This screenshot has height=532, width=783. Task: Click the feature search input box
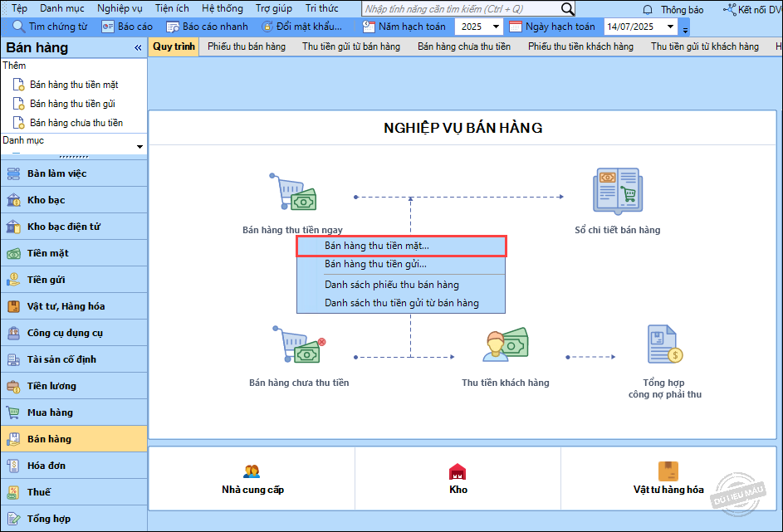[460, 9]
